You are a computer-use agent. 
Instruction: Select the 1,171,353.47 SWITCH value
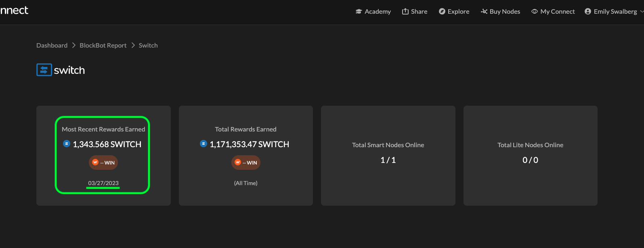click(x=250, y=144)
